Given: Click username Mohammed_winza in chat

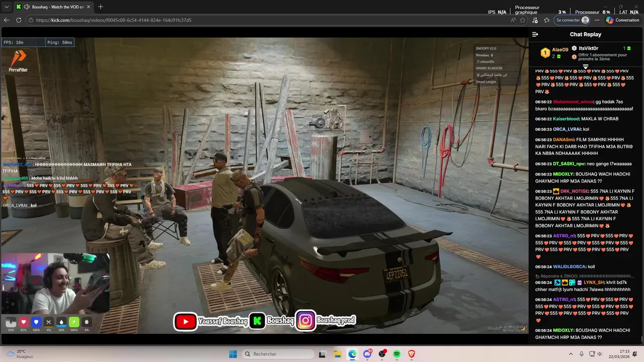Looking at the screenshot, I should pos(573,102).
